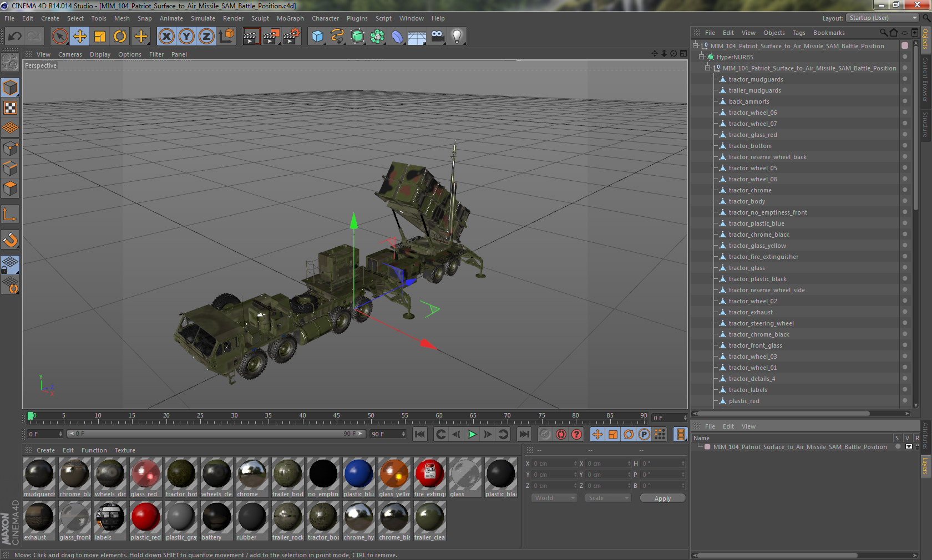This screenshot has width=932, height=560.
Task: Select the plastic_red material swatch
Action: (x=146, y=521)
